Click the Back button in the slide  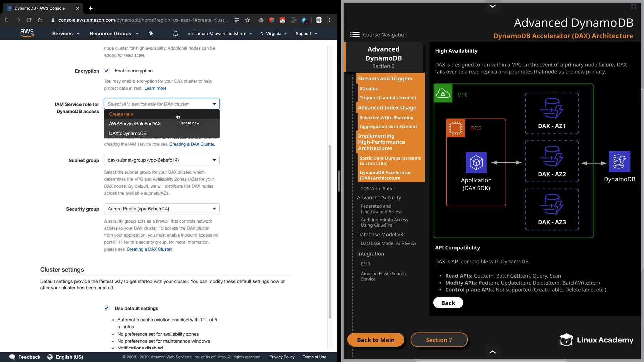[x=448, y=303]
